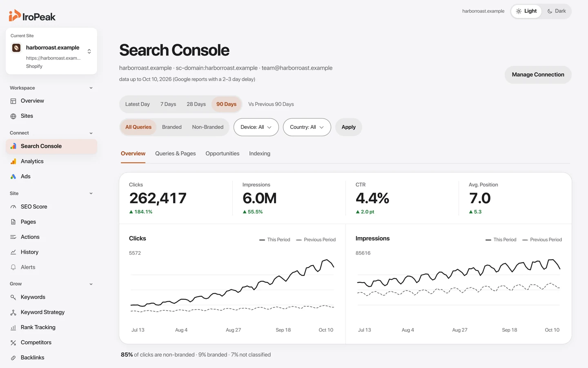588x368 pixels.
Task: Click the Competitors crossed-swords icon
Action: click(x=13, y=343)
